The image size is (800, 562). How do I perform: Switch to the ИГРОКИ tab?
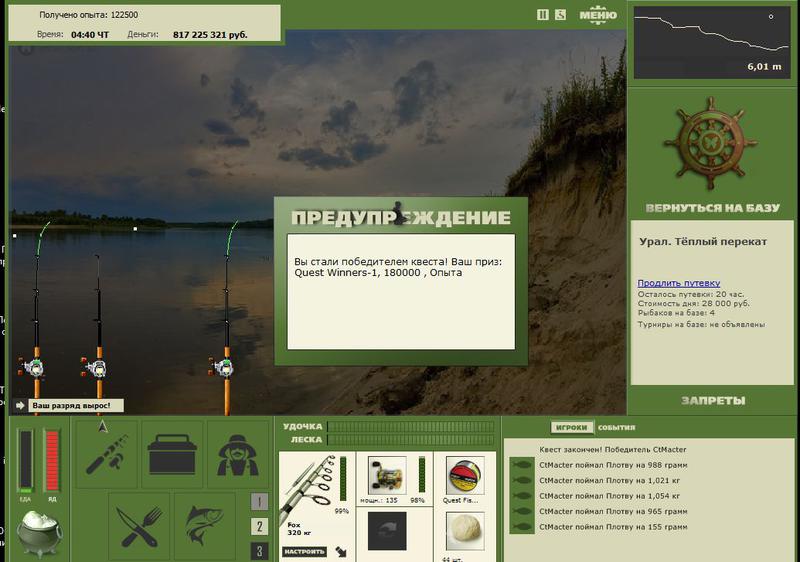click(572, 427)
